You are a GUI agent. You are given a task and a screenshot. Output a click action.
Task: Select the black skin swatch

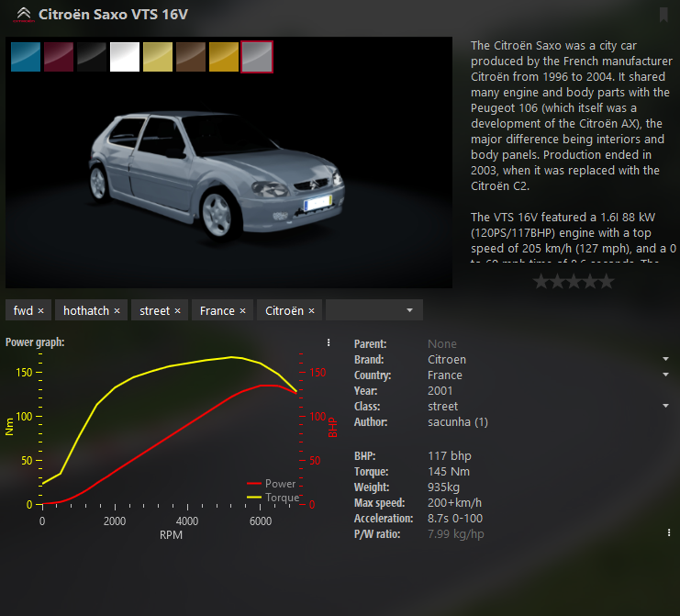pyautogui.click(x=92, y=57)
